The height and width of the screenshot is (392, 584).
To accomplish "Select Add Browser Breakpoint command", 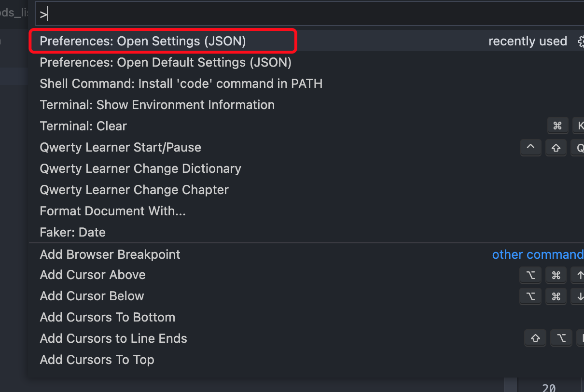I will (x=306, y=254).
